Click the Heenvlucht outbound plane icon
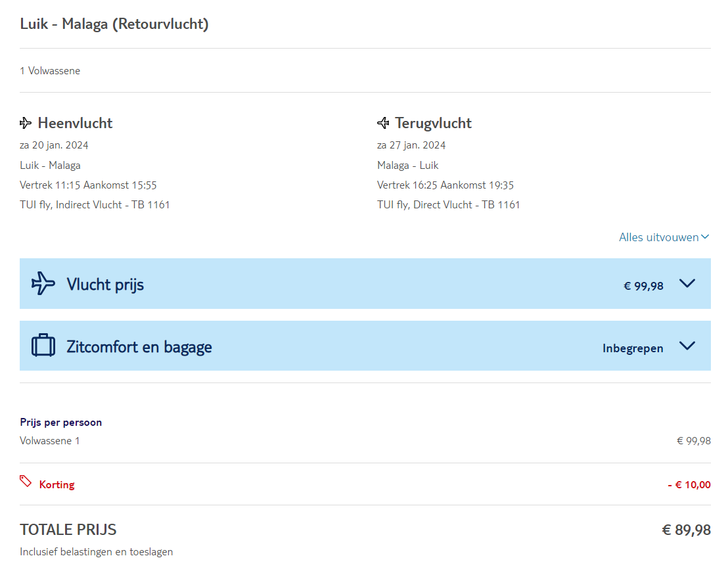 (x=26, y=124)
